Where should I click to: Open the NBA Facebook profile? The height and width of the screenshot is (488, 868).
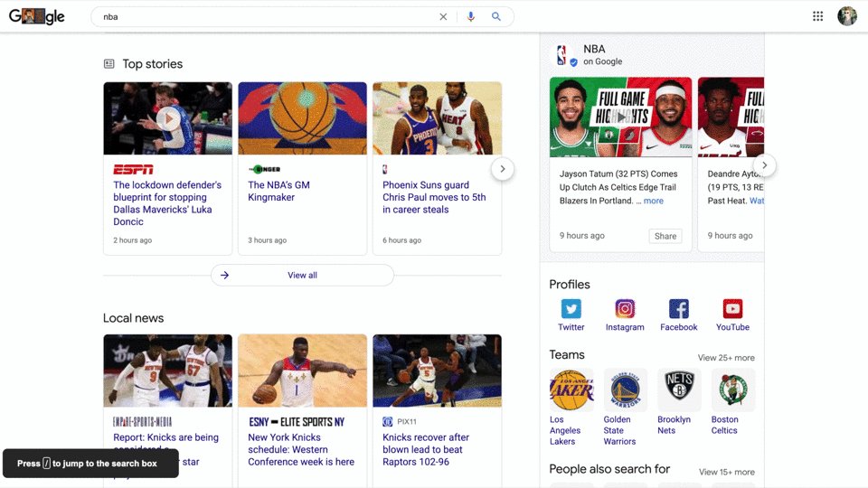679,314
